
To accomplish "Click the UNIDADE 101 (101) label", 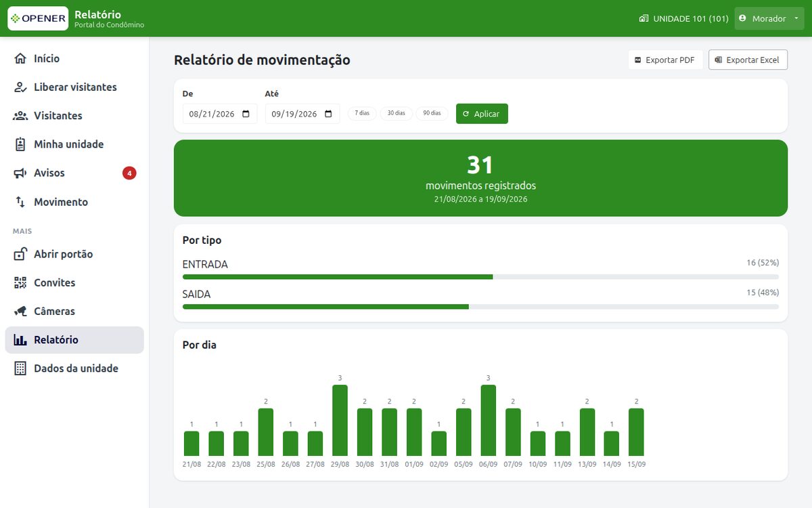I will pyautogui.click(x=691, y=18).
